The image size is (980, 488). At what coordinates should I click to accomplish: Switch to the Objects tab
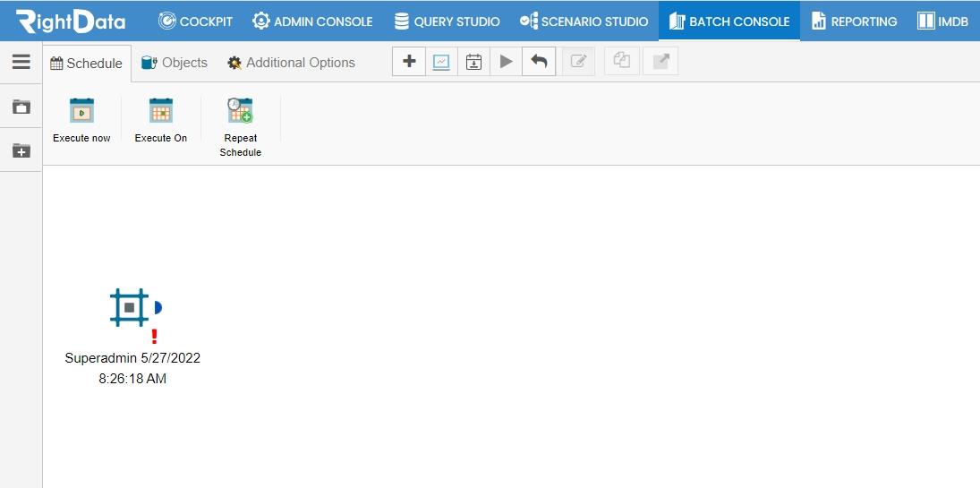click(x=175, y=63)
